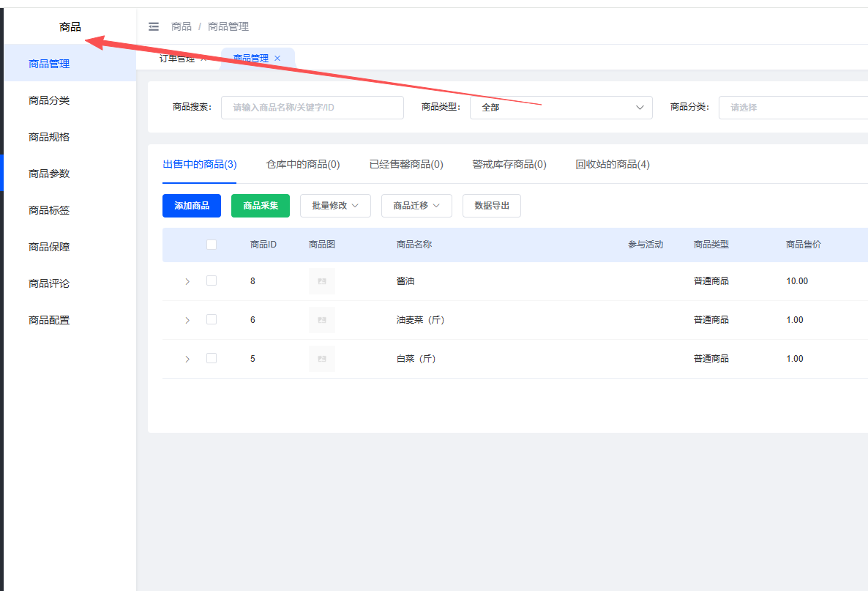This screenshot has height=591, width=868.
Task: Switch to 仓库中的商品 tab
Action: 303,164
